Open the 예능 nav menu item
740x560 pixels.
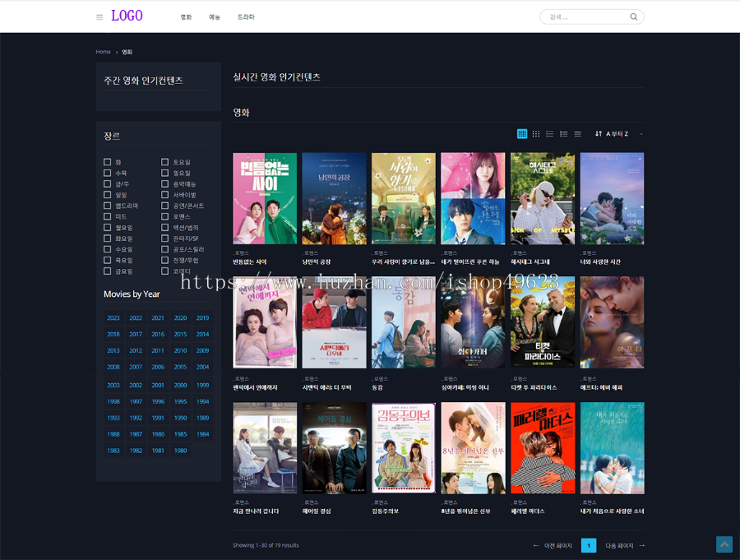[x=215, y=17]
